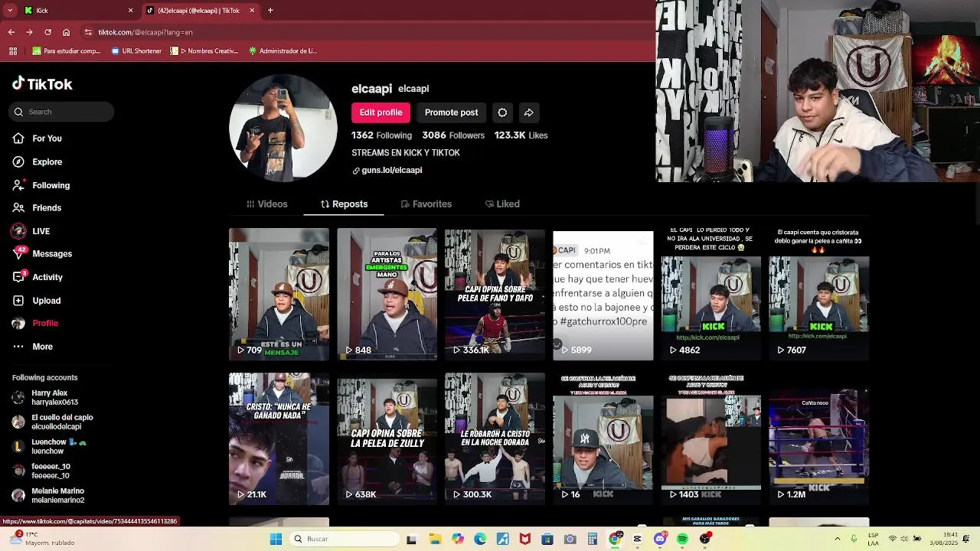
Task: Click the Upload option
Action: coord(36,301)
